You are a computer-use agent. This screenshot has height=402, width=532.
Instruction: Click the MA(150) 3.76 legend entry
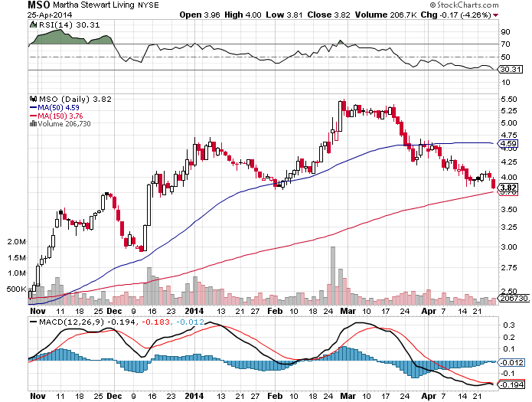point(57,116)
